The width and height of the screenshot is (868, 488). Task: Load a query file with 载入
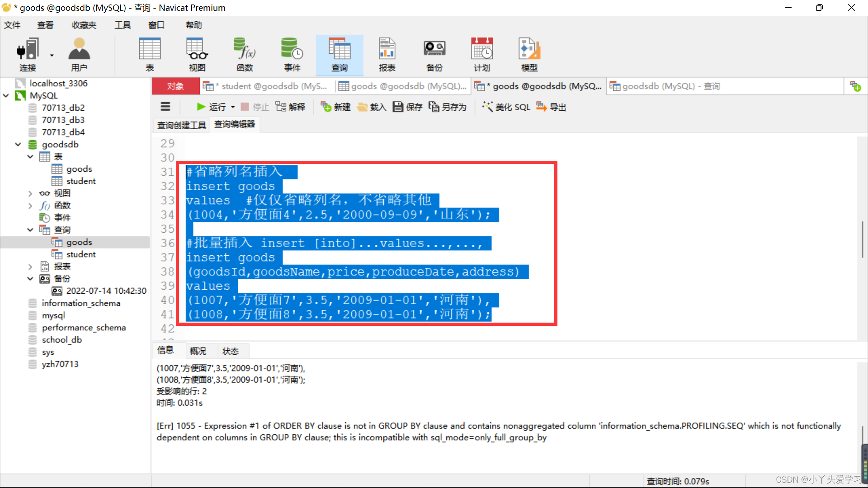coord(372,107)
